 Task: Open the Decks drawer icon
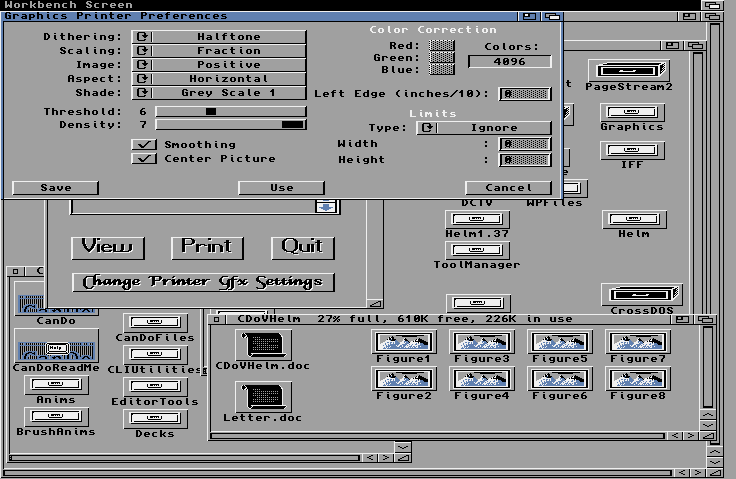click(155, 418)
